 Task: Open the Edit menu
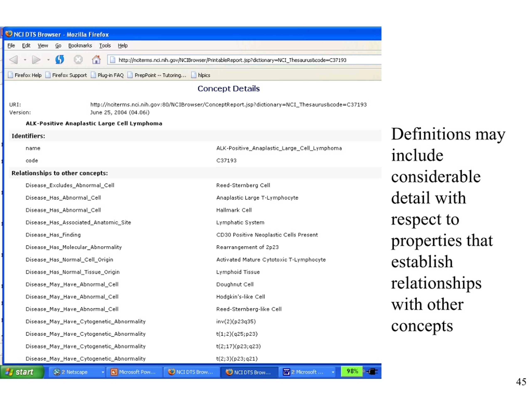26,46
